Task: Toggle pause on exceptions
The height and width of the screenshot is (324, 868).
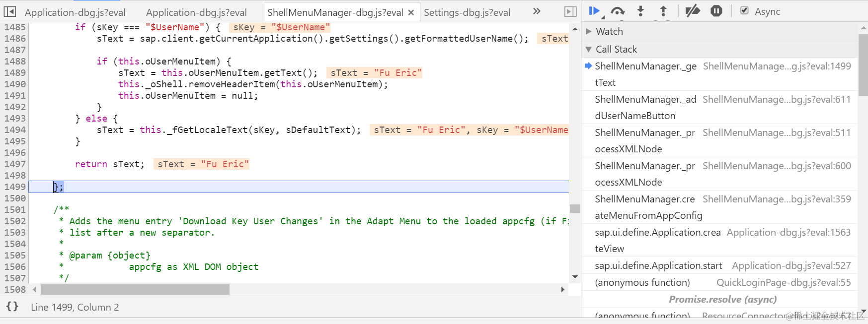Action: point(716,11)
